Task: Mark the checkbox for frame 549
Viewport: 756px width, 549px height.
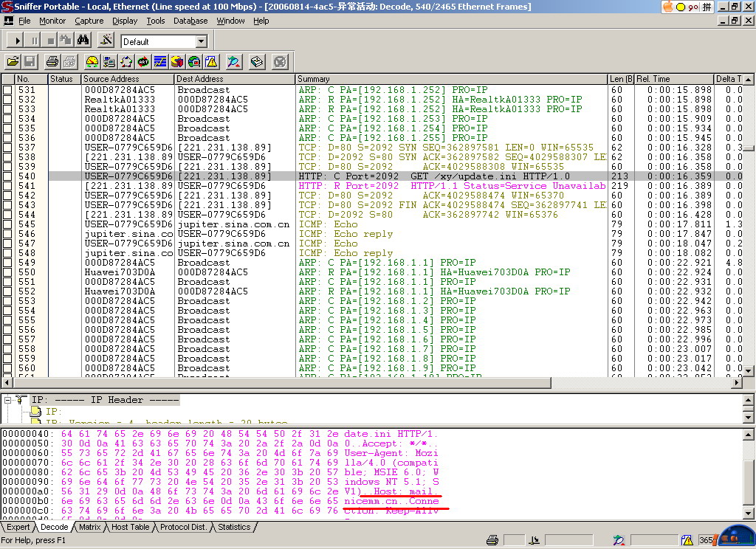Action: coord(7,263)
